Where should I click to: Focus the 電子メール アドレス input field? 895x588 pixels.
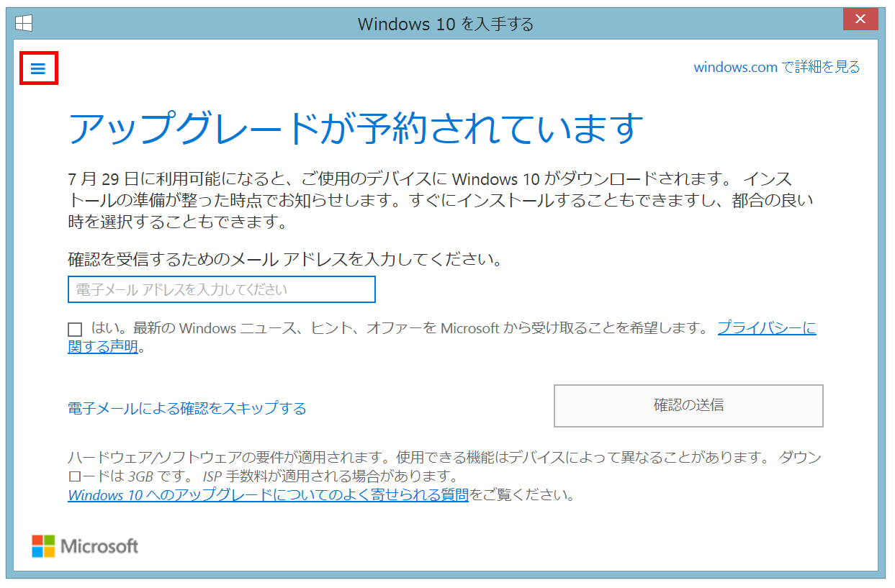point(222,289)
